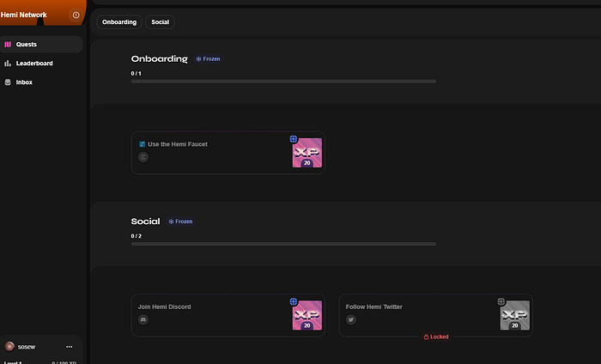Click the globe icon on Hemi Faucet card
This screenshot has width=601, height=364.
(x=294, y=139)
